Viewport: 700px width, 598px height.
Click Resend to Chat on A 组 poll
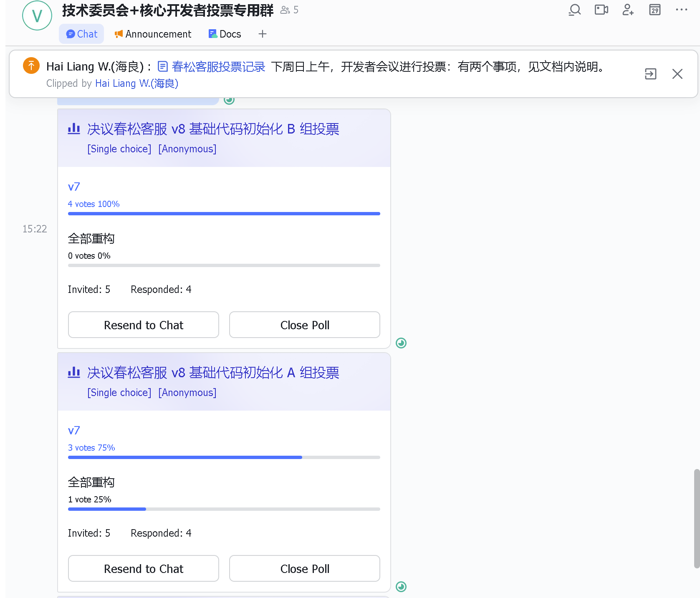[143, 568]
